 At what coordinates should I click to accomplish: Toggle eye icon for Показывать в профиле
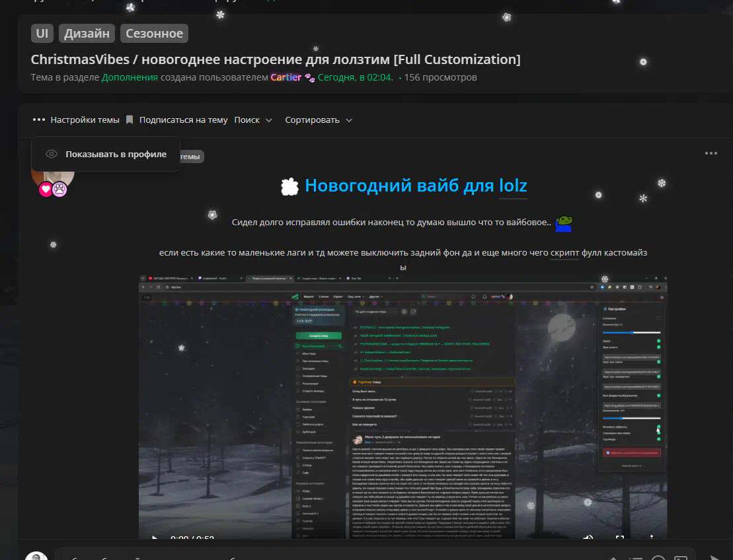pos(52,155)
